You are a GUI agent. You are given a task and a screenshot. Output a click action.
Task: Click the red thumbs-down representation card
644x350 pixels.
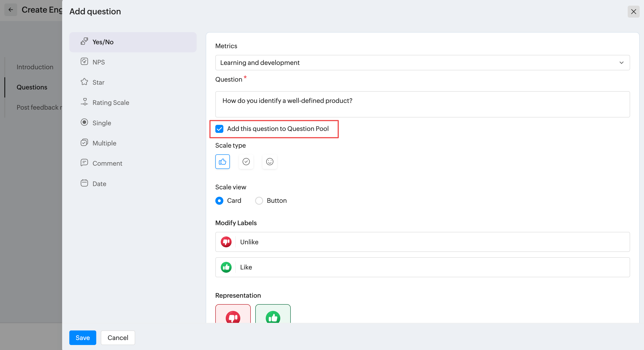pyautogui.click(x=233, y=314)
